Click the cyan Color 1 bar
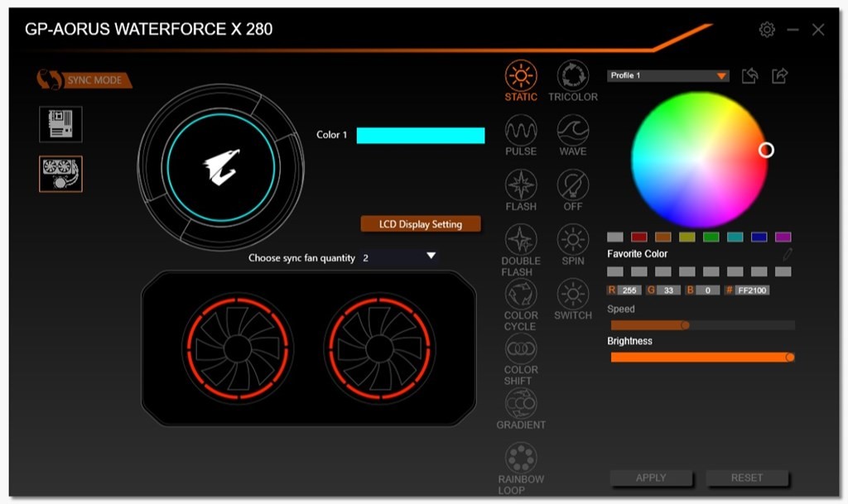The height and width of the screenshot is (504, 848). point(421,135)
